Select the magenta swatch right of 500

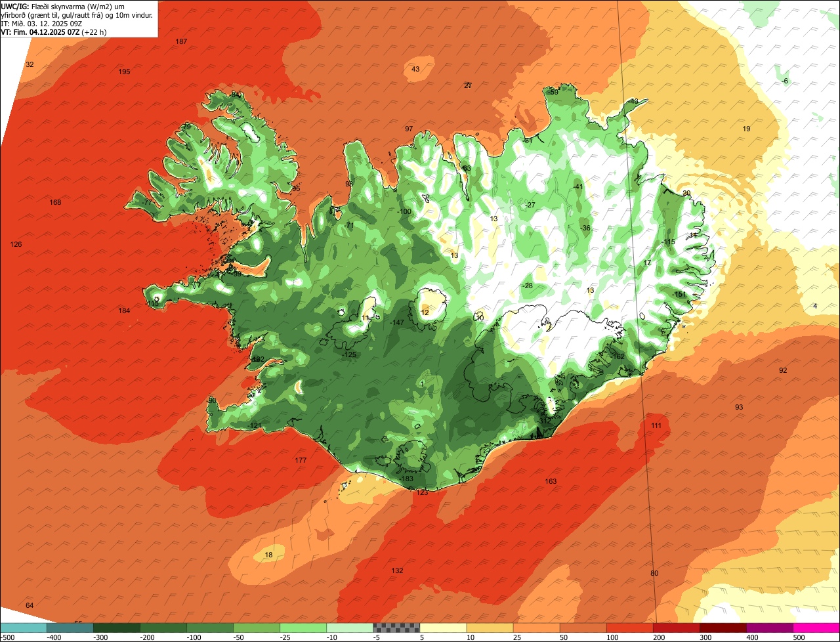click(x=816, y=628)
